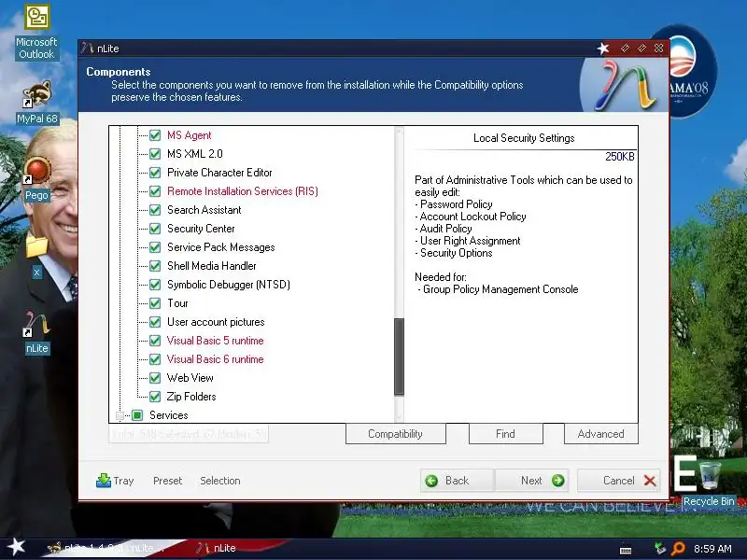The height and width of the screenshot is (560, 747).
Task: Toggle the Visual Basic 6 runtime checkbox
Action: click(x=155, y=359)
